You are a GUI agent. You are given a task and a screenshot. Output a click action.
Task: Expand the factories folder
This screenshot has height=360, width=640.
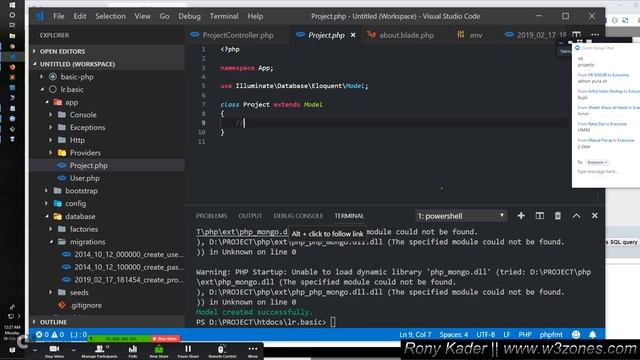click(x=84, y=229)
